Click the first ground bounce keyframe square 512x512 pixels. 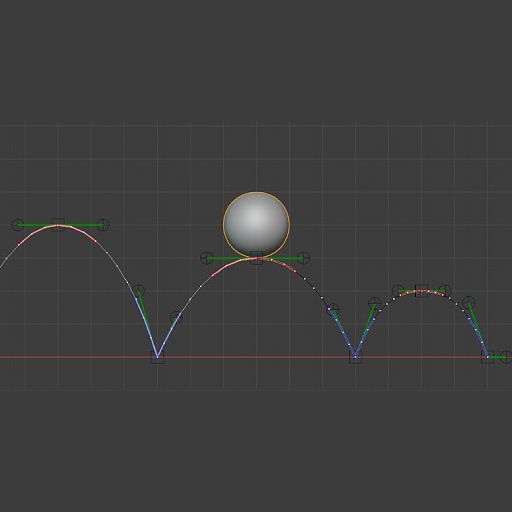pos(157,357)
